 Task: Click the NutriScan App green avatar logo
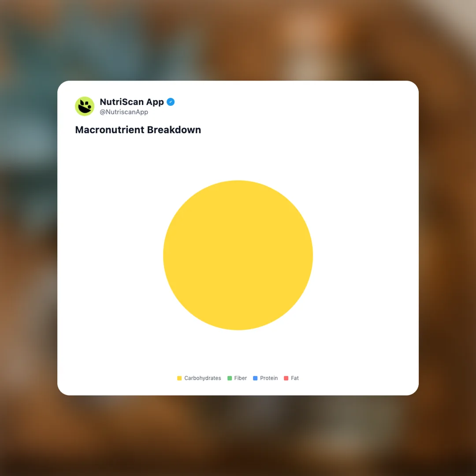85,106
